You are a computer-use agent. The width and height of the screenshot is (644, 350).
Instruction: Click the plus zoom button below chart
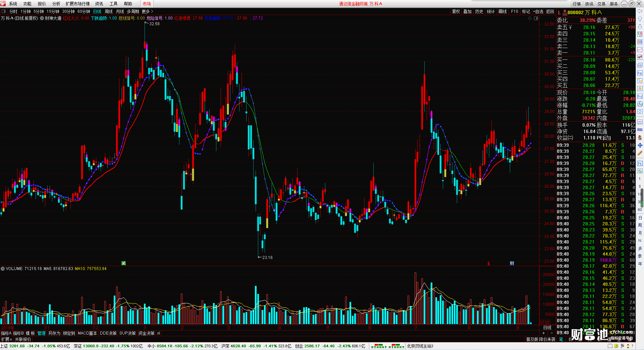544,333
